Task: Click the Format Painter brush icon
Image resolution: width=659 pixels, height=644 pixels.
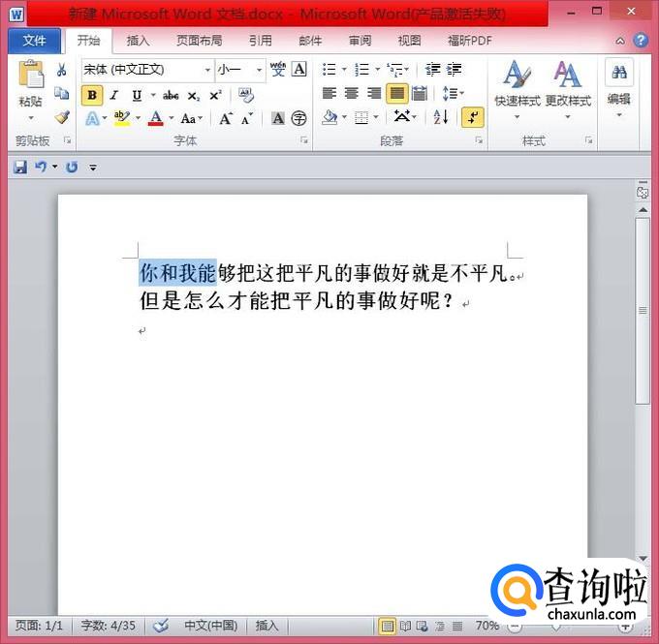Action: 62,117
